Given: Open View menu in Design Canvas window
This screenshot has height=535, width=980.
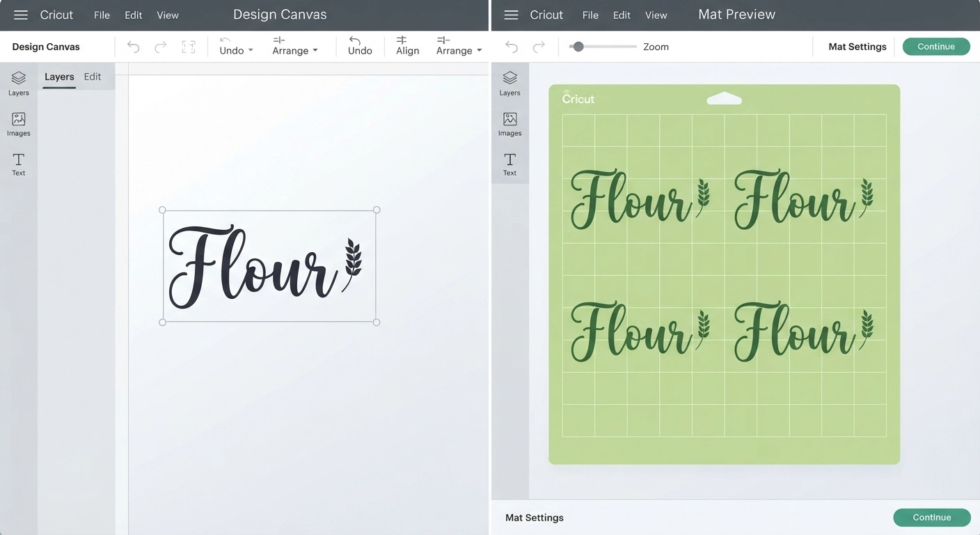Looking at the screenshot, I should pos(168,15).
